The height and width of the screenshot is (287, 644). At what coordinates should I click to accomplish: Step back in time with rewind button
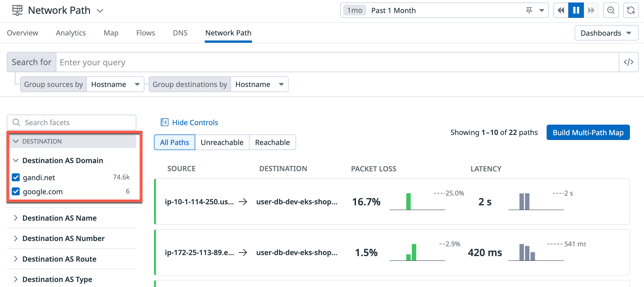[561, 10]
